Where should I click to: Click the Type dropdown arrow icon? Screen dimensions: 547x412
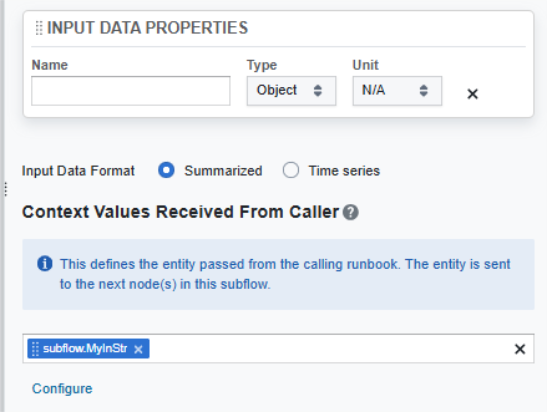pyautogui.click(x=317, y=91)
